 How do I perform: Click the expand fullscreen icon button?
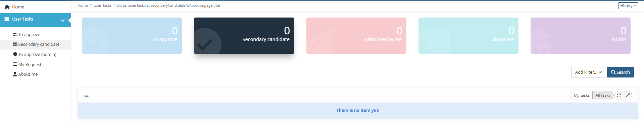(628, 95)
